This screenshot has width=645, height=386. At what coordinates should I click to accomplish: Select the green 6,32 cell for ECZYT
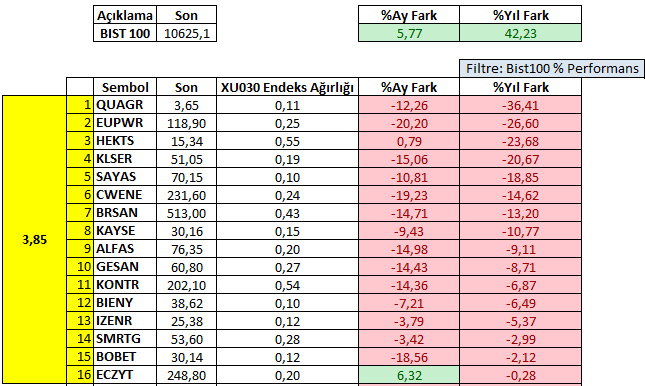click(x=409, y=375)
